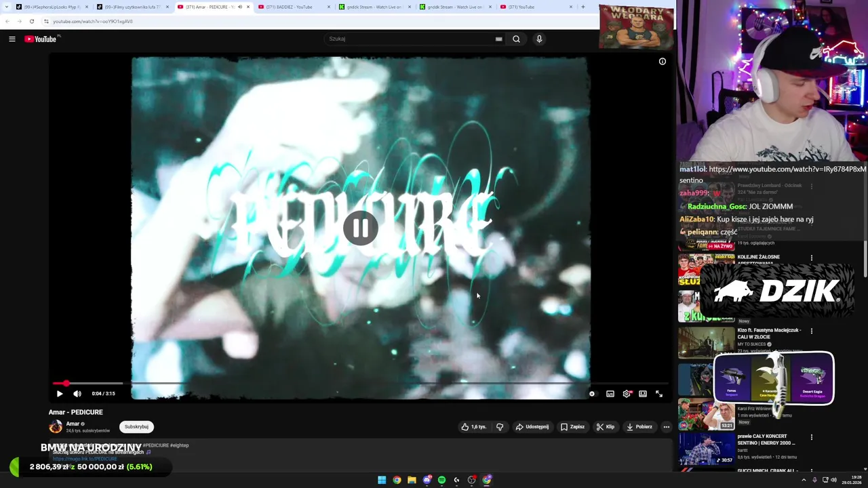
Task: Dislike the Amar - PEDICURE video
Action: tap(500, 427)
